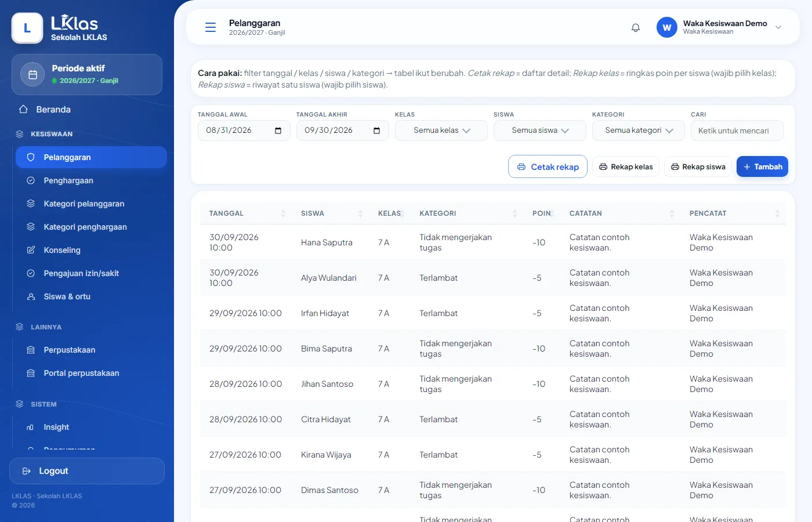
Task: Open calendar picker for Tanggal Awal
Action: coord(278,130)
